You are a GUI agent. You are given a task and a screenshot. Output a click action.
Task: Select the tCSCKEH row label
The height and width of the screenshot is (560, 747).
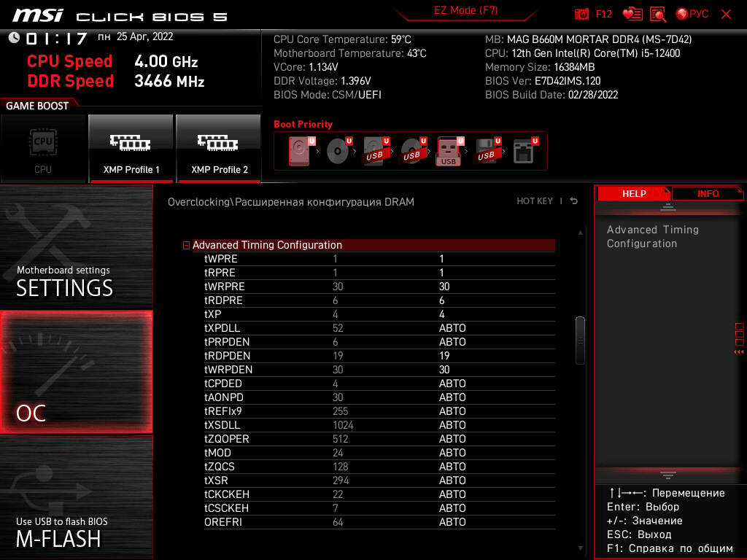tap(226, 507)
